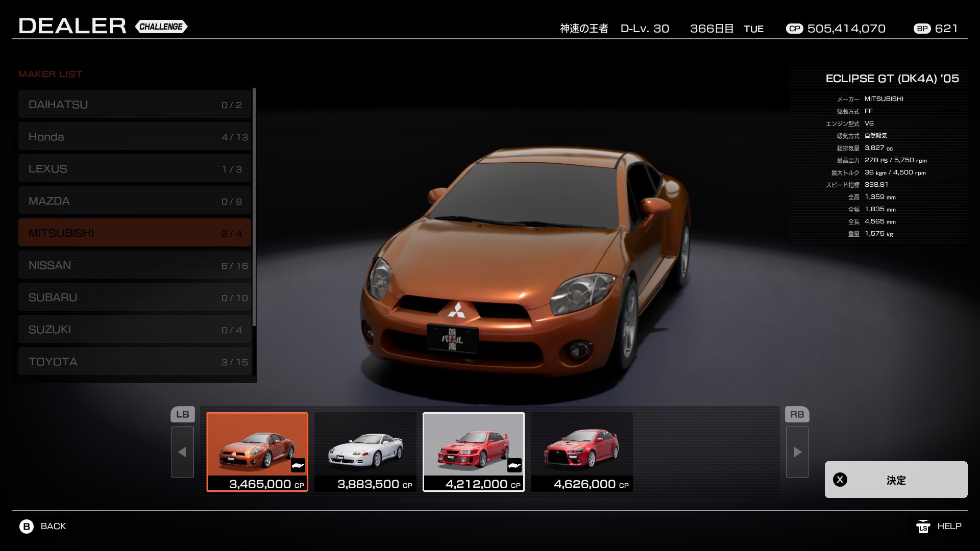Click the LB shoulder button icon
This screenshot has width=980, height=551.
[182, 414]
